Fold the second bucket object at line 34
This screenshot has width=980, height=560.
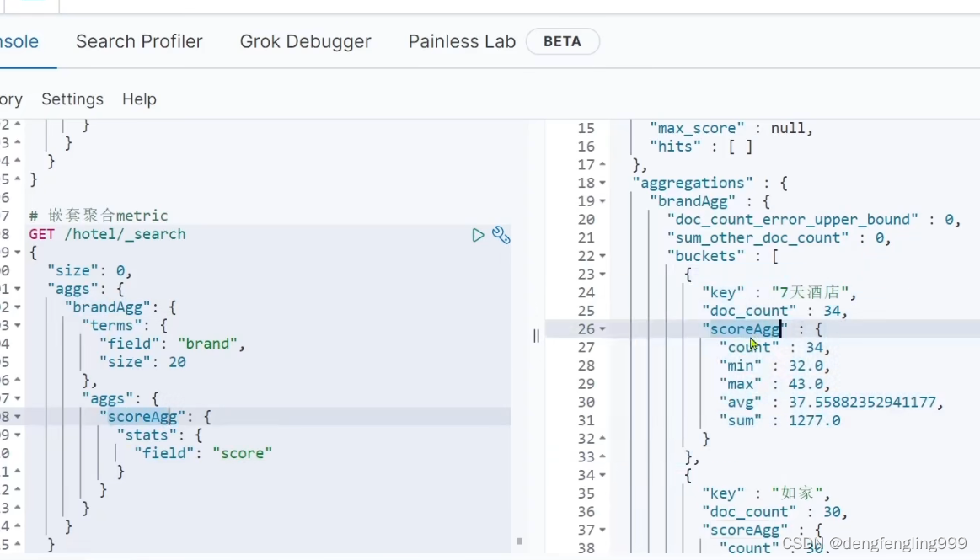[x=602, y=476]
